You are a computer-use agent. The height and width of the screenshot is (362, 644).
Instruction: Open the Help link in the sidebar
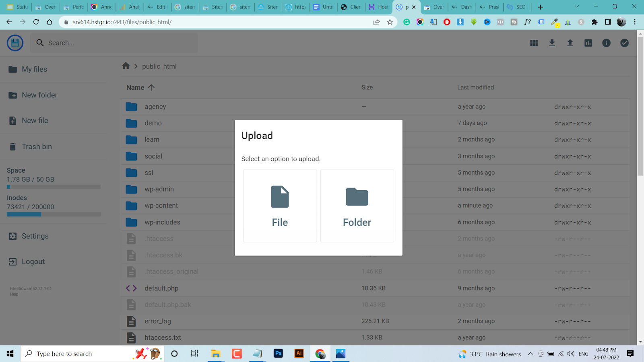click(x=14, y=294)
